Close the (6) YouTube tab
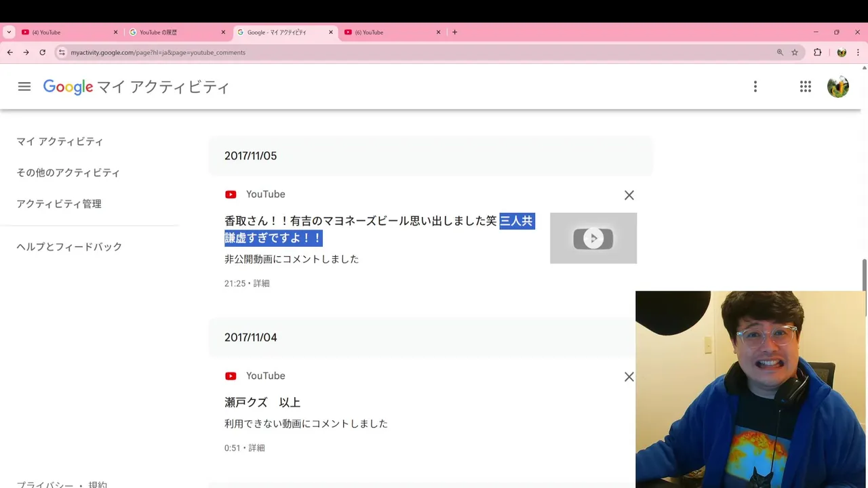This screenshot has height=488, width=868. (438, 32)
